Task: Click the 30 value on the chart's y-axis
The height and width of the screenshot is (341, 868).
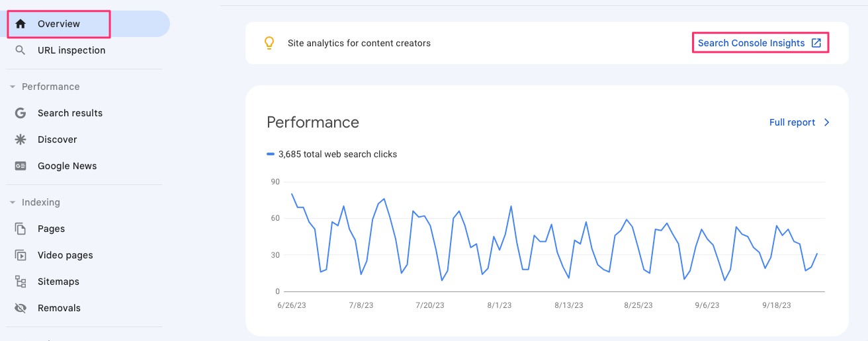Action: pyautogui.click(x=275, y=255)
